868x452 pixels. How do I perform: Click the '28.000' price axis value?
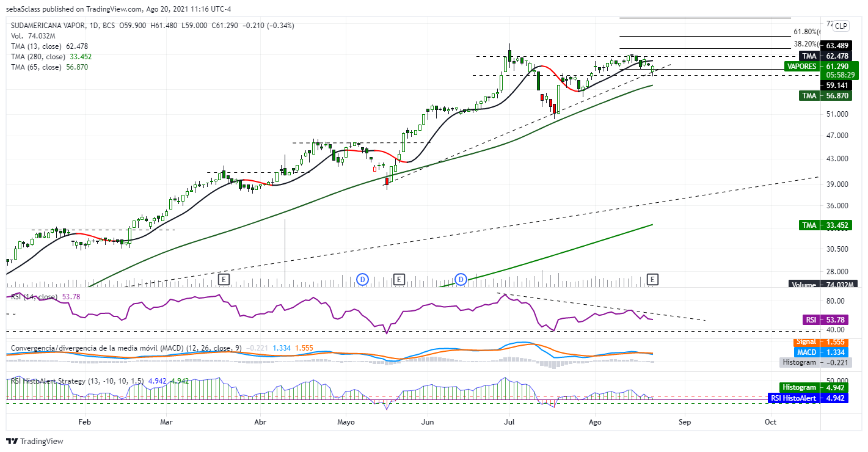point(838,272)
